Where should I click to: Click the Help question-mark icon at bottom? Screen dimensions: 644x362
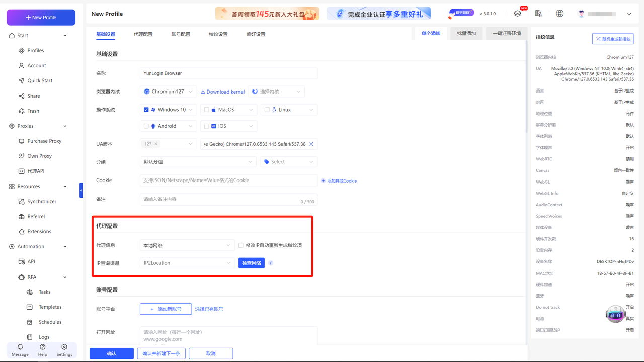[42, 348]
